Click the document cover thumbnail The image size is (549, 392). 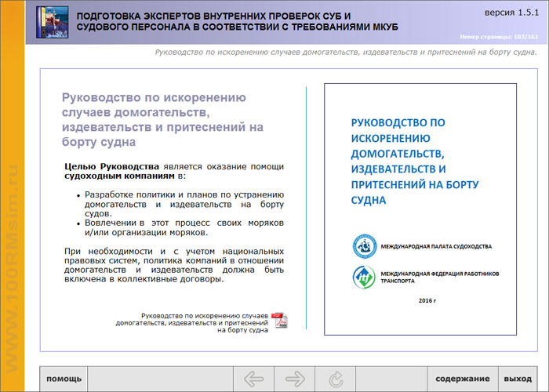click(x=420, y=209)
